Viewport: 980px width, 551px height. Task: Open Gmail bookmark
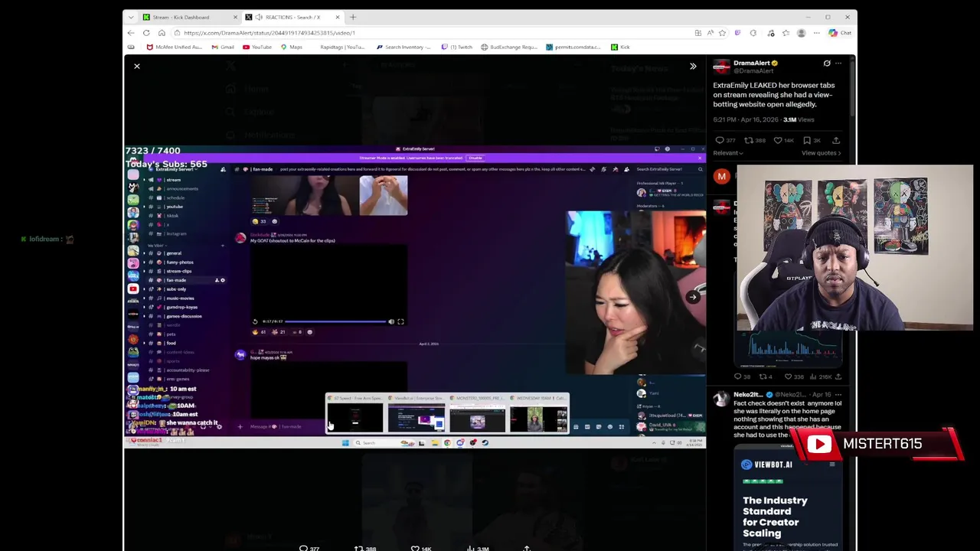(x=223, y=47)
